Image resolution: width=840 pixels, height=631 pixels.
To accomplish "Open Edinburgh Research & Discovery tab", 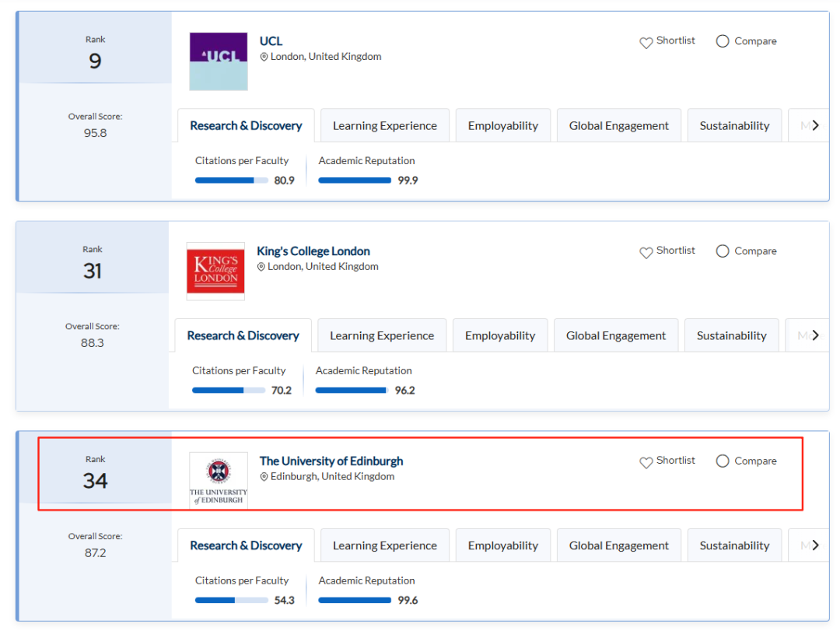I will tap(246, 545).
